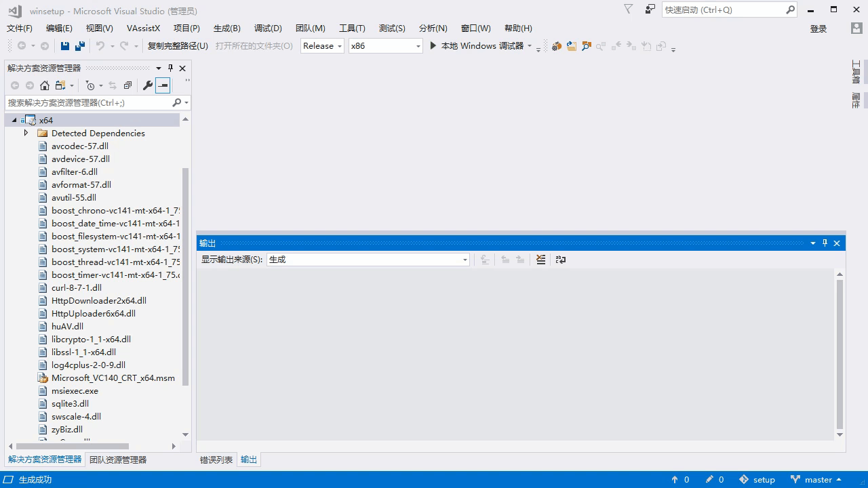Click the sync/switch views icon in Solution Explorer
This screenshot has width=868, height=488.
pyautogui.click(x=113, y=85)
